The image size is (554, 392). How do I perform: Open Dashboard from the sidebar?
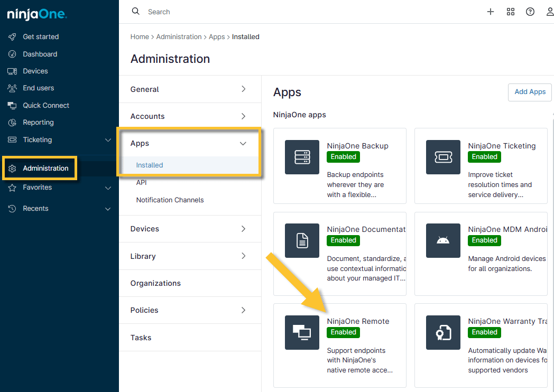pos(40,54)
